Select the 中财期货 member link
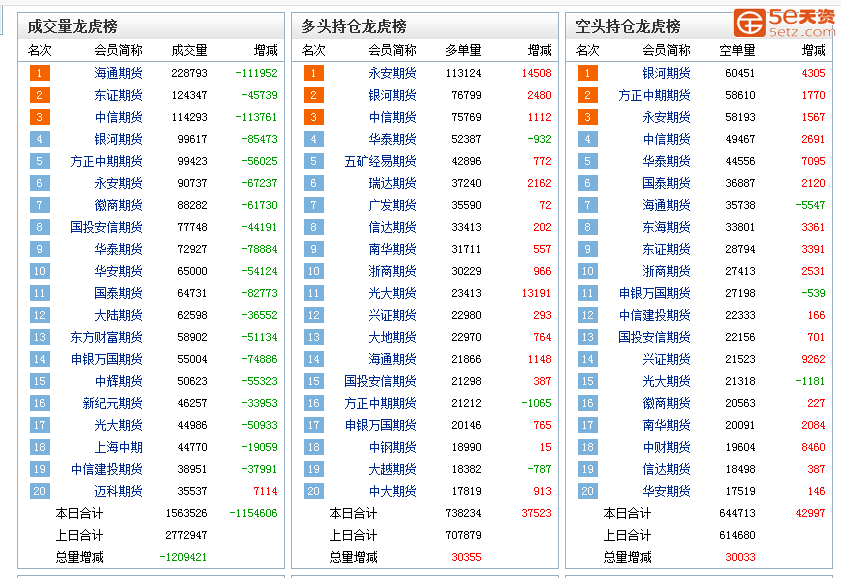Viewport: 841px width, 578px height. coord(666,447)
